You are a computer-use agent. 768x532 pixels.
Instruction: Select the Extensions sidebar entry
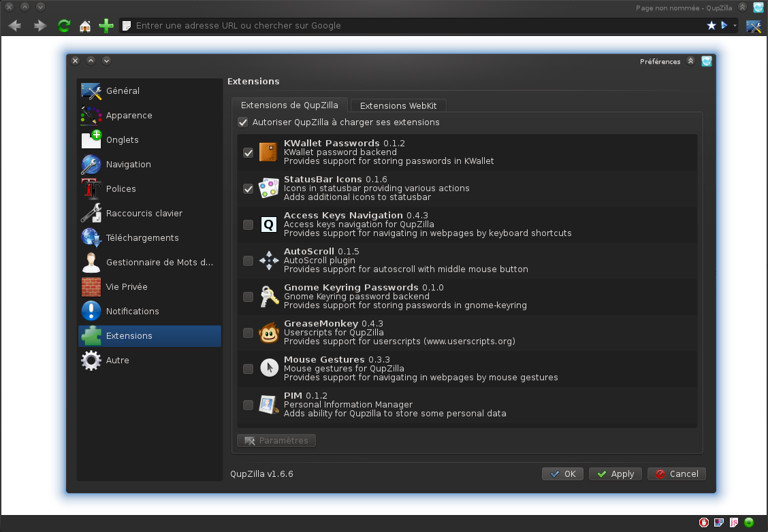[150, 336]
